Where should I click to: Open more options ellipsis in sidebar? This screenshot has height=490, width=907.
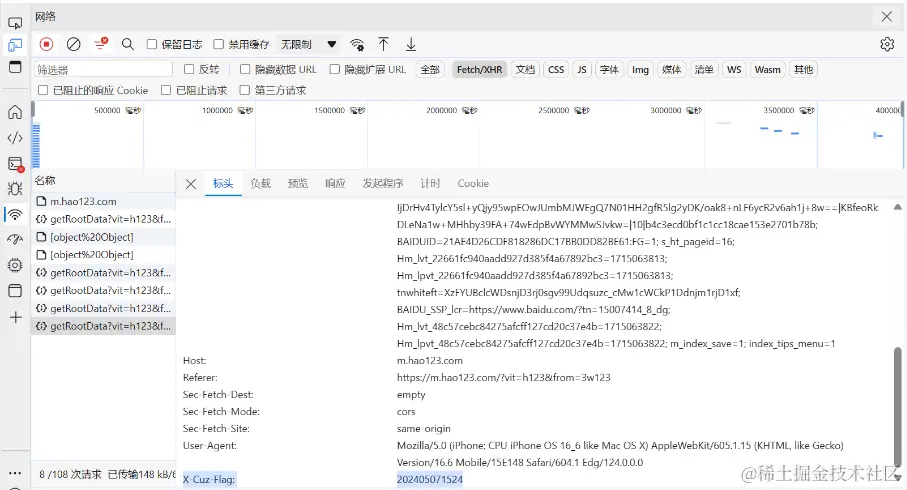click(x=15, y=473)
